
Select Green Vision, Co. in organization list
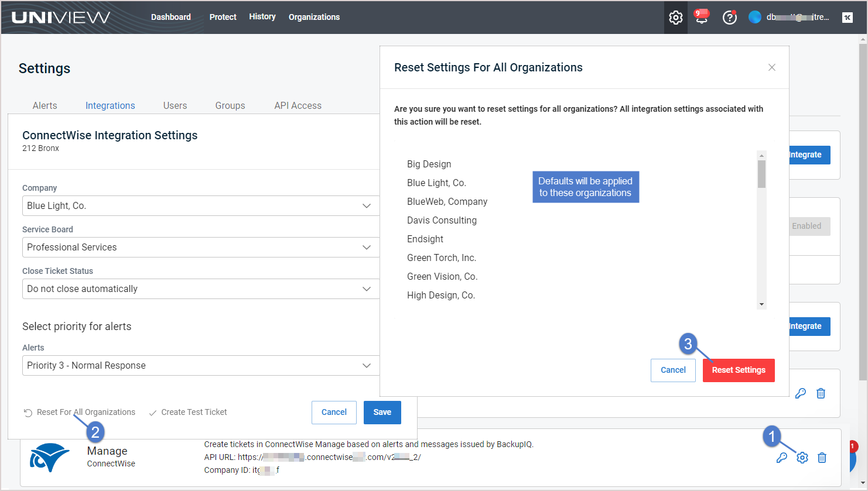442,277
